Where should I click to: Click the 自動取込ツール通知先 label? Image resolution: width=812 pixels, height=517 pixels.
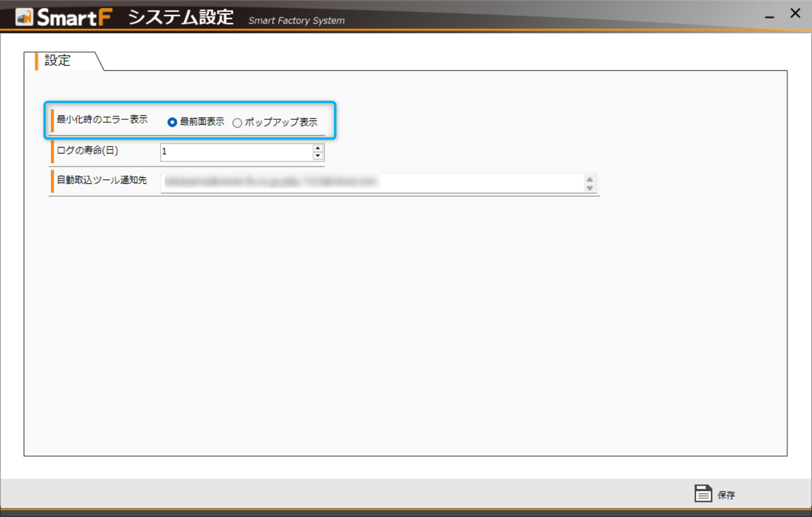coord(102,180)
